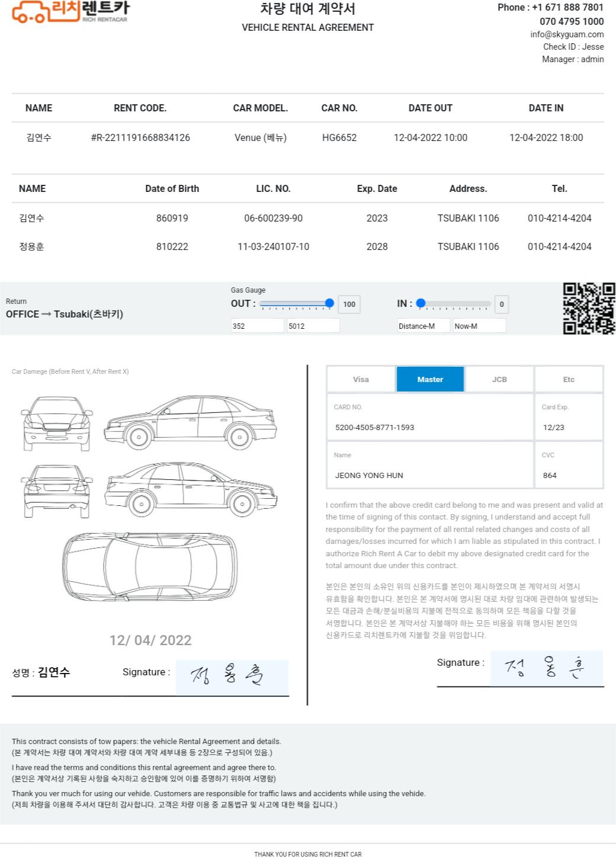Screen dimensions: 616x859
Task: Select the Visa card type
Action: 361,379
